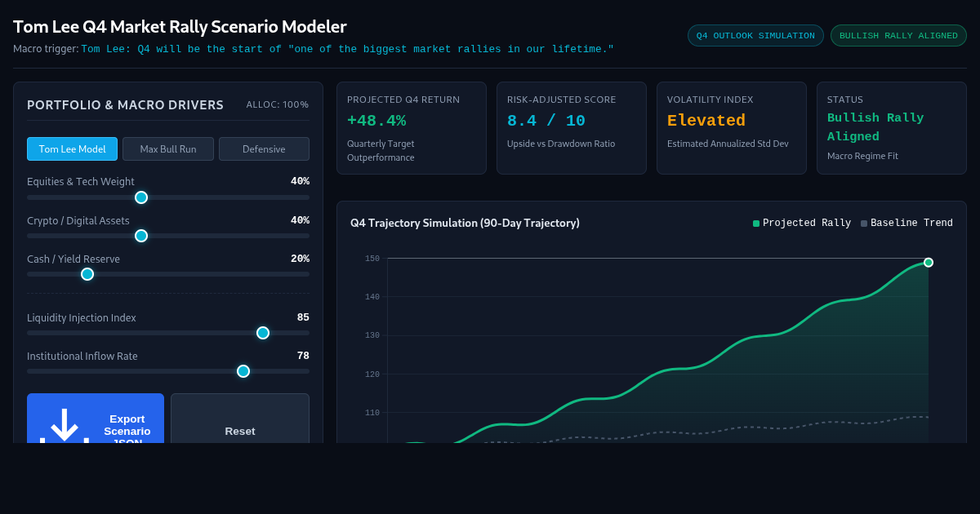The image size is (980, 514).
Task: Click the page title Tom Lee Q4 Modeler
Action: (x=180, y=27)
